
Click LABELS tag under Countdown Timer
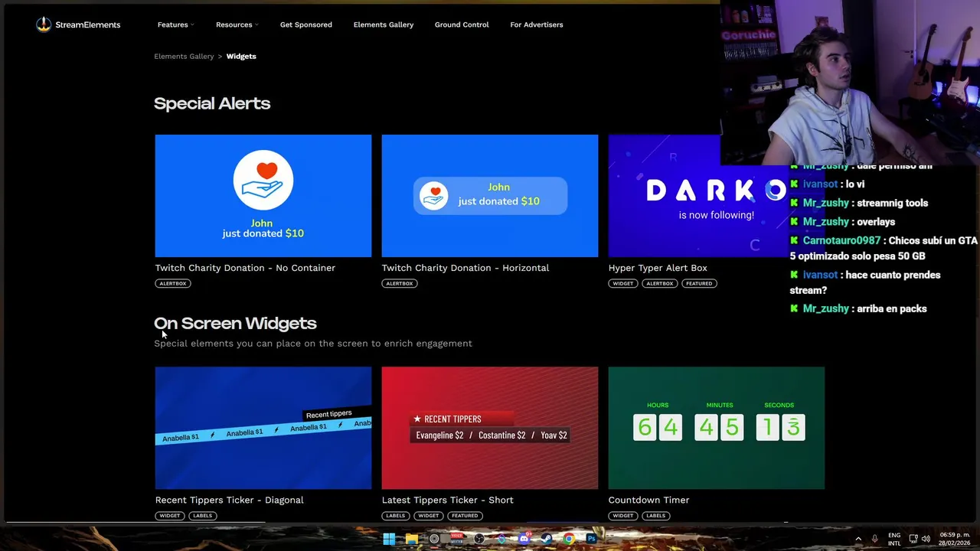656,516
